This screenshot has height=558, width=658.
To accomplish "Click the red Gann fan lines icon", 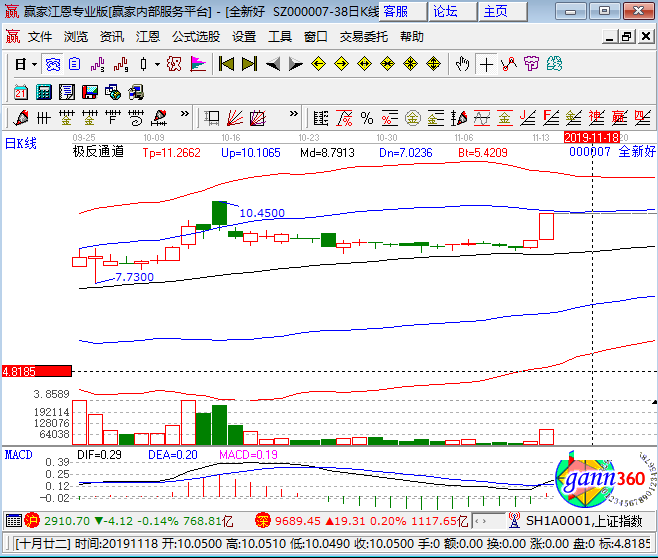I will [x=235, y=118].
